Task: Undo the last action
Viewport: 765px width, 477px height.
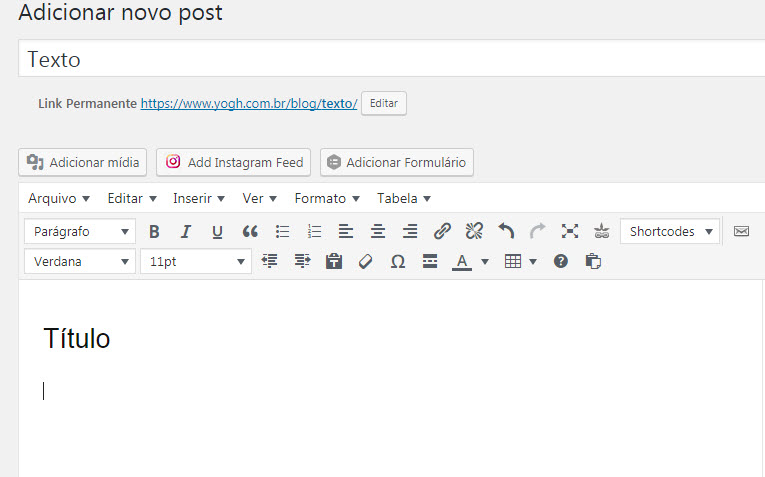Action: coord(506,231)
